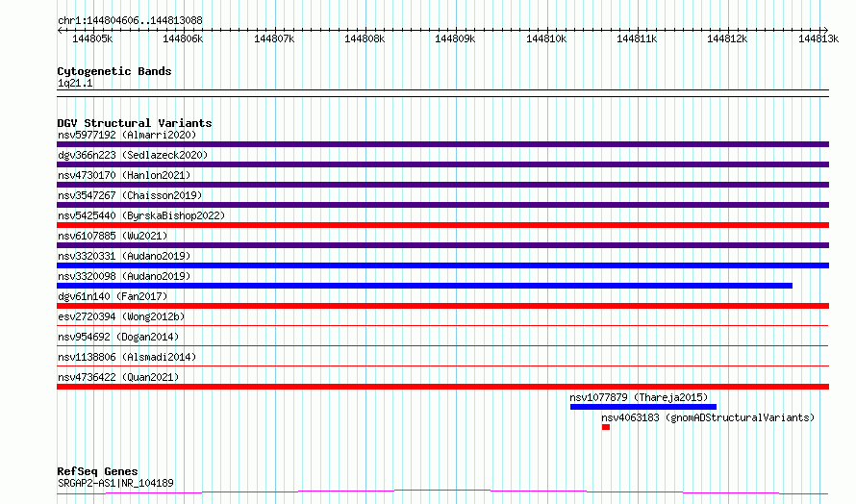Click blue bar for nsv3320331 (Audano2019)
The width and height of the screenshot is (856, 504).
tap(442, 265)
